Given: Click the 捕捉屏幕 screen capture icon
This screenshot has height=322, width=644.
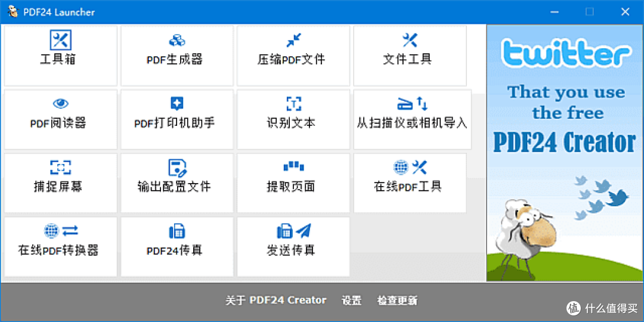Looking at the screenshot, I should pyautogui.click(x=61, y=167).
